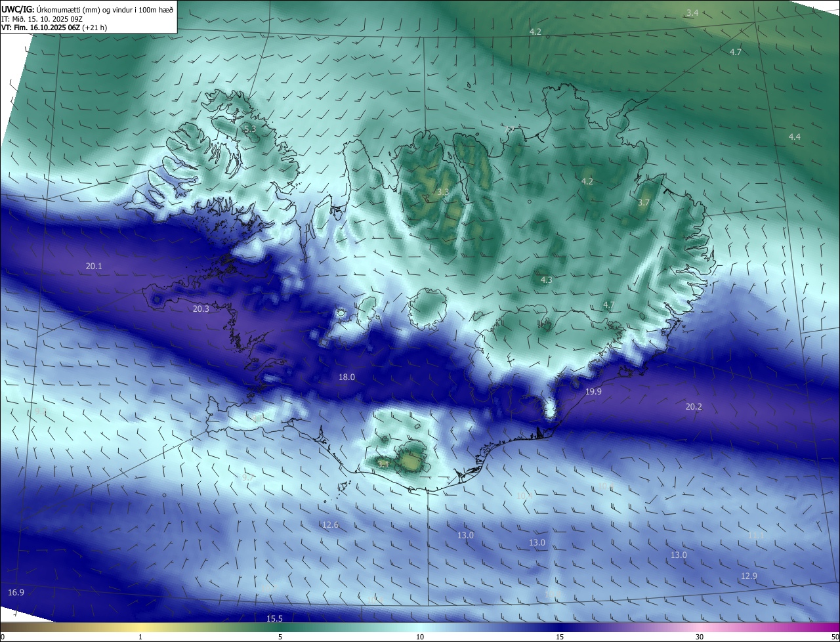840x642 pixels.
Task: Click the legend tick labeled 5
Action: (280, 637)
